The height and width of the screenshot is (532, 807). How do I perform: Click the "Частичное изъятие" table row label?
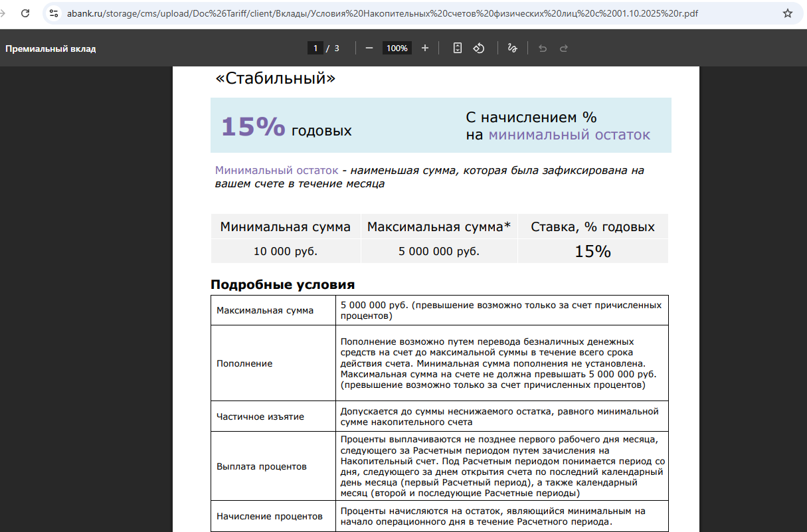[x=260, y=416]
